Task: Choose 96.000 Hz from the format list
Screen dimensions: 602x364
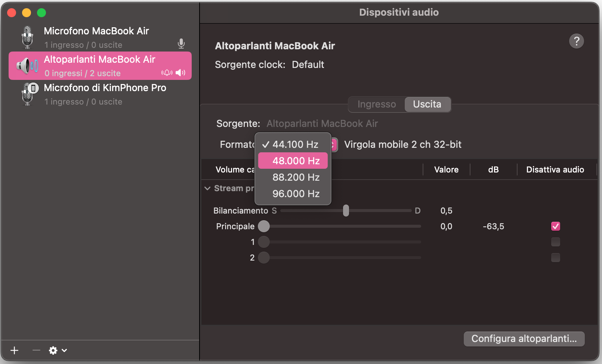Action: [x=296, y=193]
